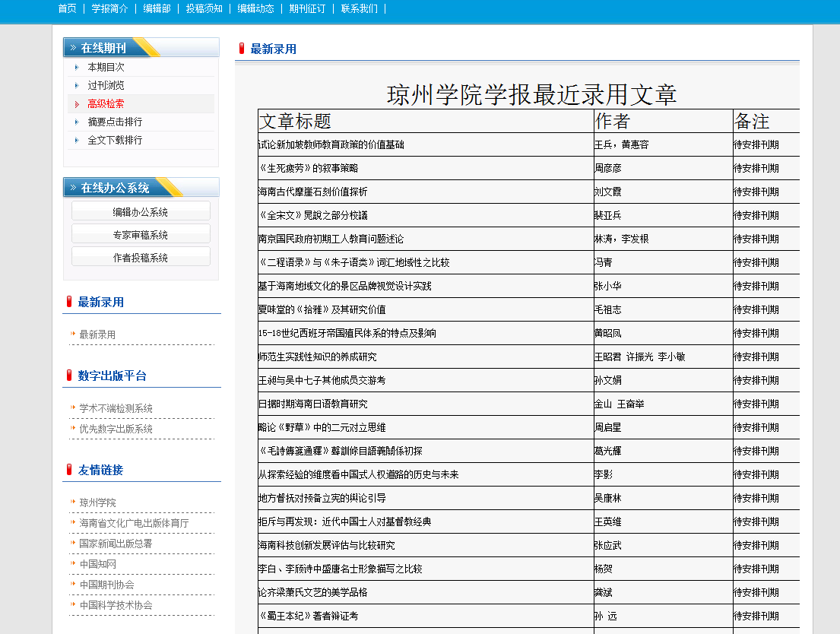This screenshot has height=634, width=840.
Task: Click red marker beside 友情链接
Action: point(69,470)
